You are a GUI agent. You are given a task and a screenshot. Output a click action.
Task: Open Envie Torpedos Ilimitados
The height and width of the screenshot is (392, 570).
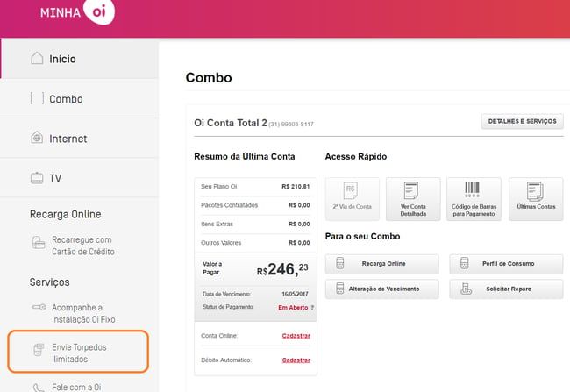[78, 352]
